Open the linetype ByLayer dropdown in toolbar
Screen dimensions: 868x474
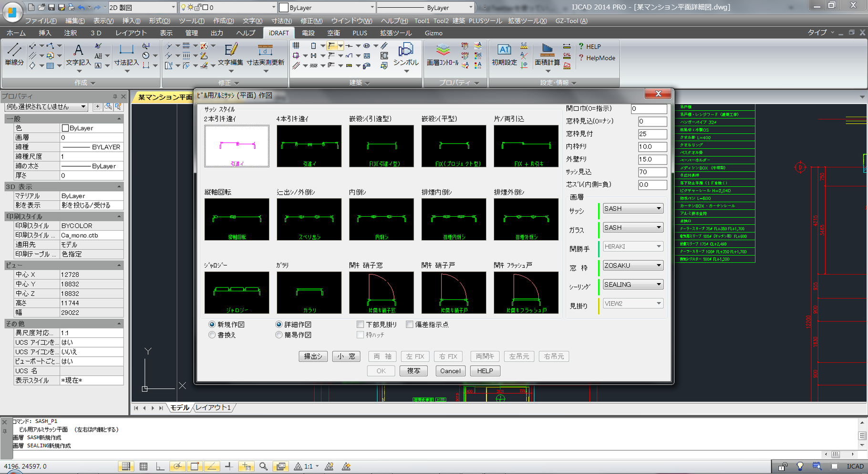pyautogui.click(x=425, y=8)
